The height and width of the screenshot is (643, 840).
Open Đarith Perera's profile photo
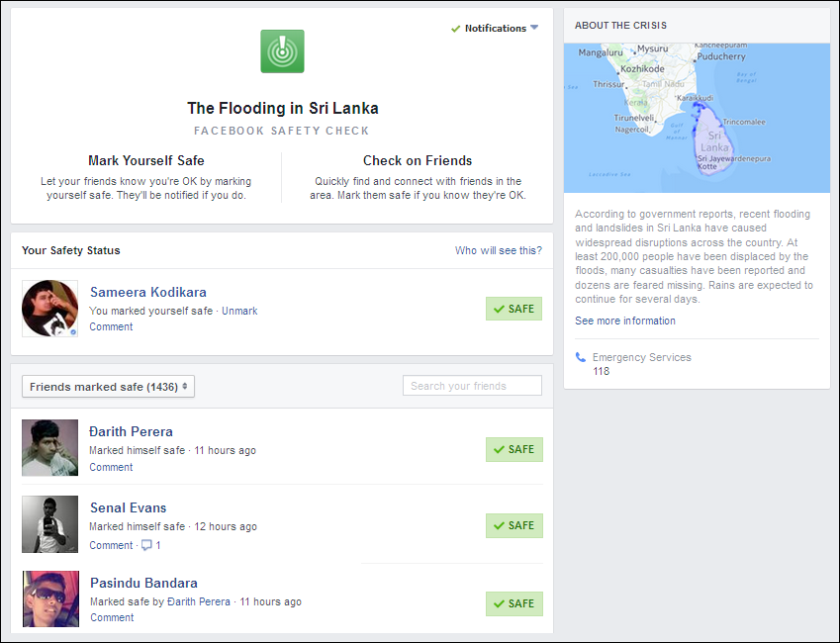[x=50, y=448]
